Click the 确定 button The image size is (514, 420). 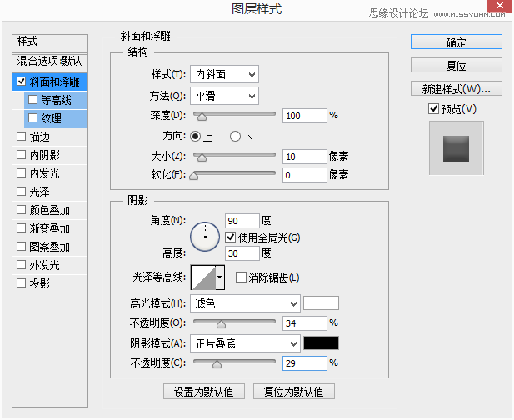456,42
